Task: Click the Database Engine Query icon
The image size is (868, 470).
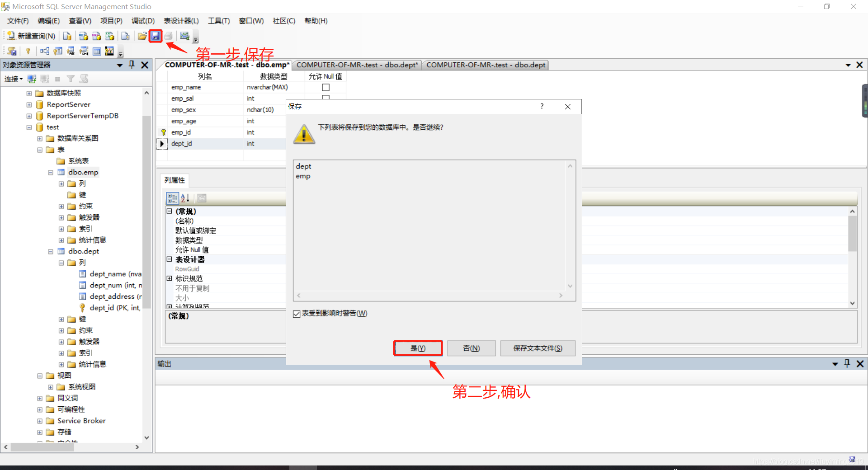Action: point(67,36)
